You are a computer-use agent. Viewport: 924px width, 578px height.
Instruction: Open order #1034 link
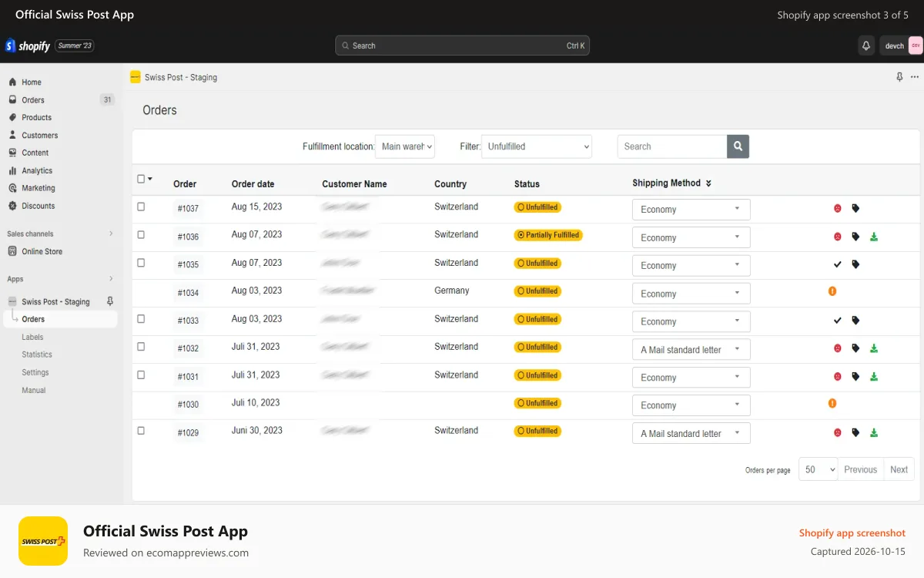(x=188, y=293)
